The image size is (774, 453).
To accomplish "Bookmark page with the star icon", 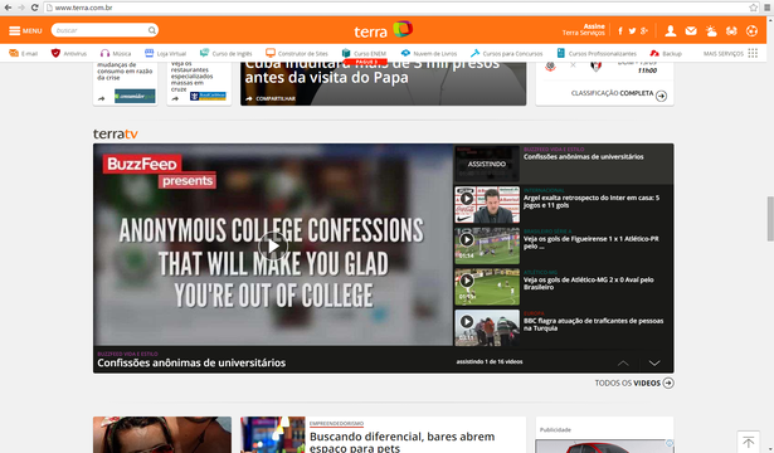I will 753,7.
